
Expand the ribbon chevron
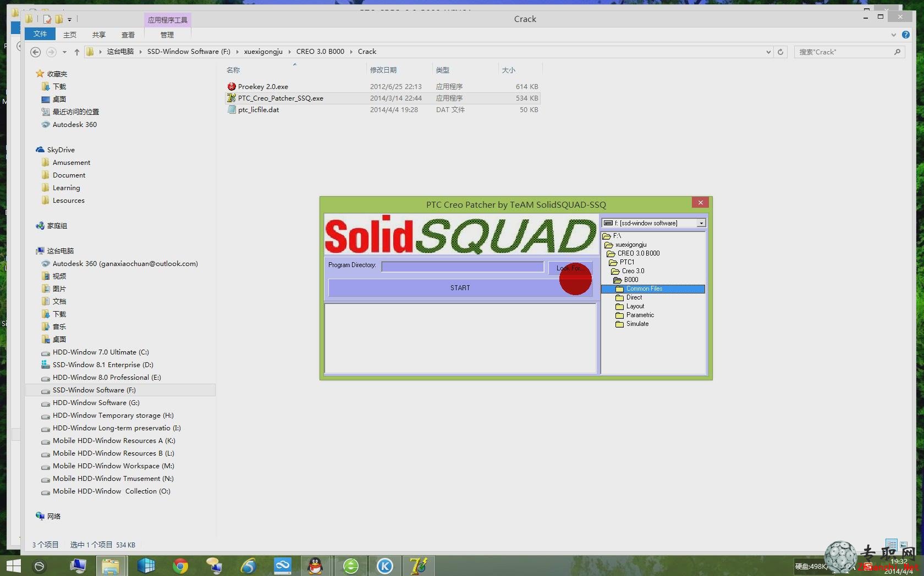pos(893,35)
